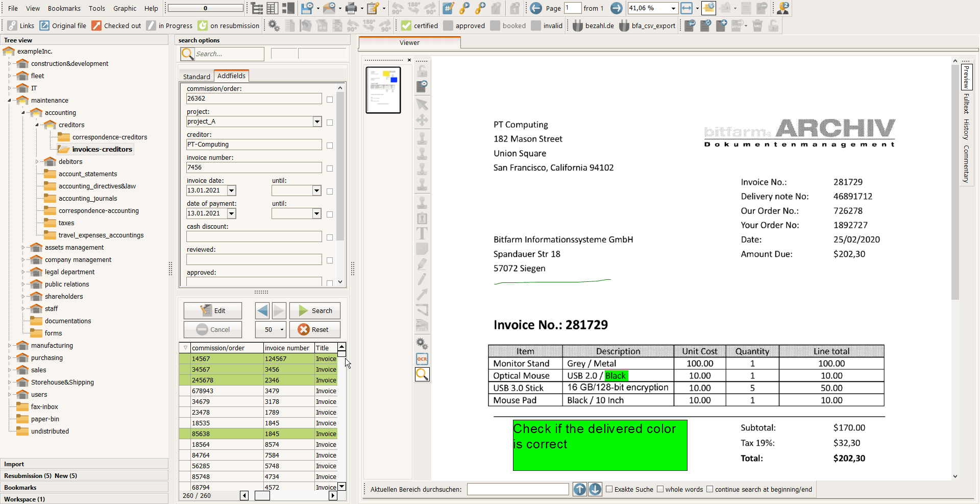The width and height of the screenshot is (980, 504).
Task: Click the progress indicator showing 0
Action: tap(205, 8)
